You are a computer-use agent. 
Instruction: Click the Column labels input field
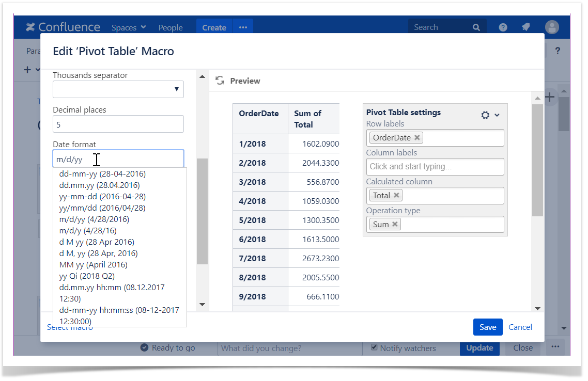(x=436, y=167)
